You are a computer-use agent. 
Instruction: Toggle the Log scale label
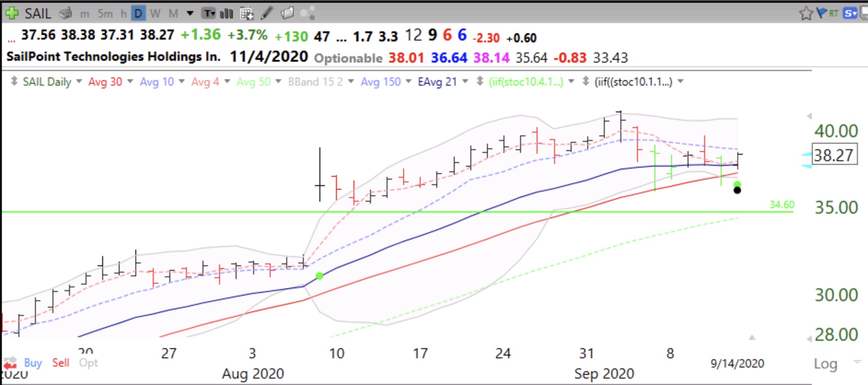point(825,364)
